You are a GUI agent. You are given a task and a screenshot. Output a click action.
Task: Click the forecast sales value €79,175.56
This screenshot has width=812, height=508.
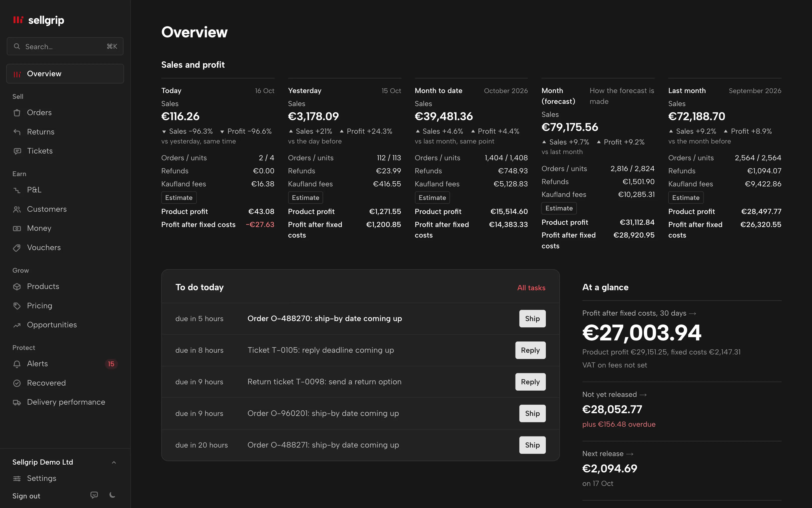[x=570, y=127]
